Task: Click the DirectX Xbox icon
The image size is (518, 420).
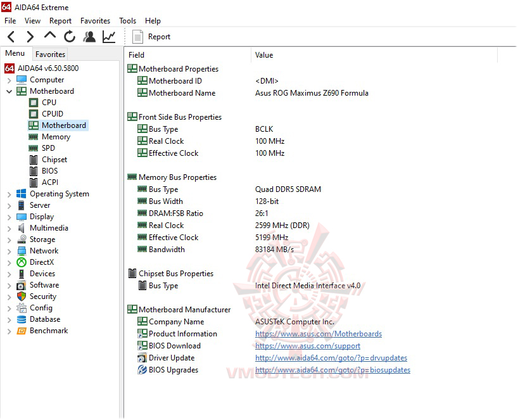Action: coord(22,262)
